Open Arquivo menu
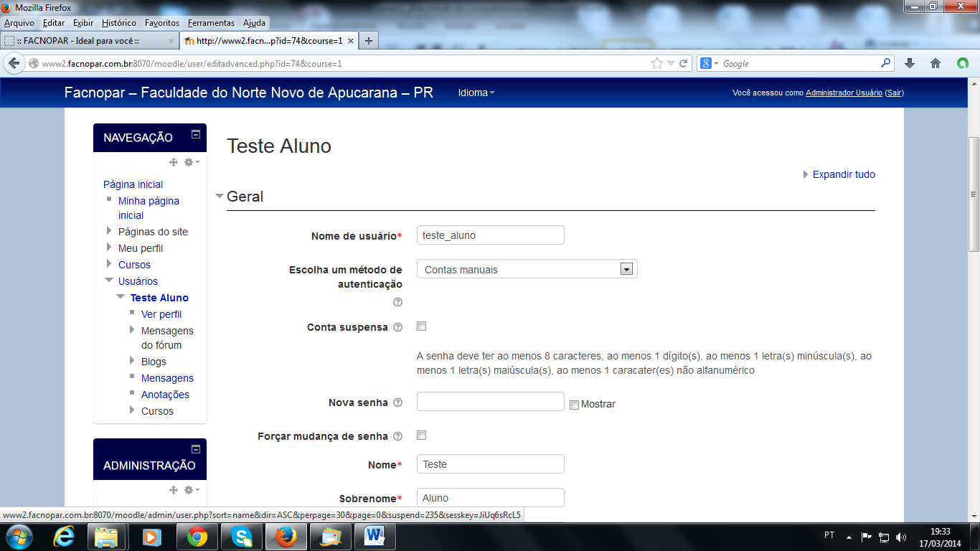This screenshot has width=980, height=551. click(x=19, y=23)
